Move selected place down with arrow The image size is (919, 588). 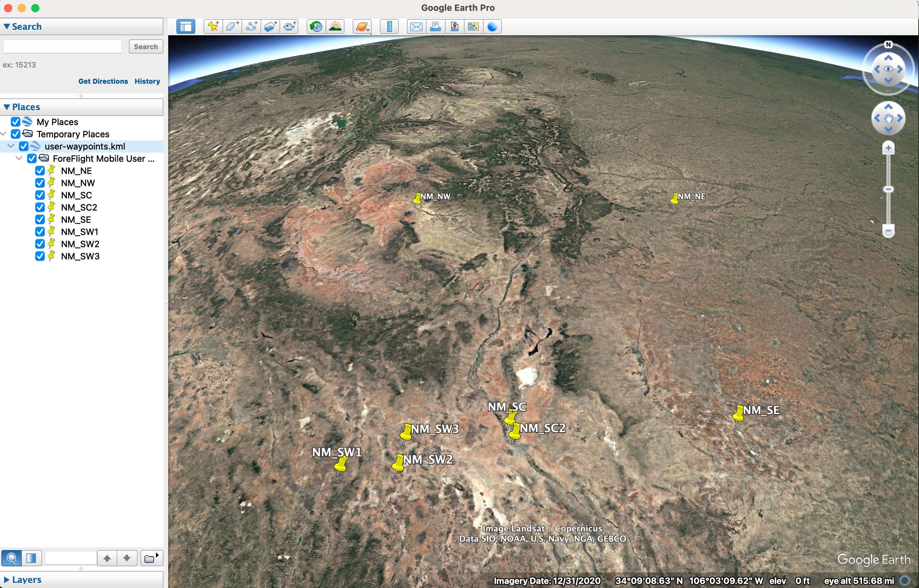[127, 558]
